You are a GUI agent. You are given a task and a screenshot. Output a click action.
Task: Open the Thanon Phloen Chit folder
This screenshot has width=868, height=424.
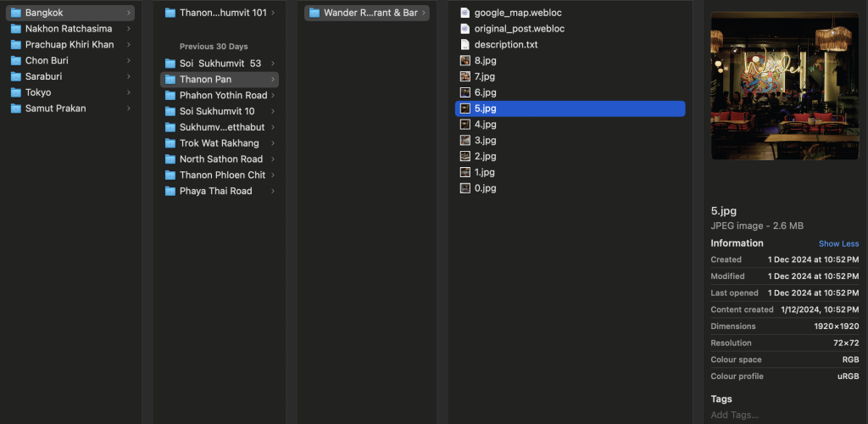(x=220, y=175)
